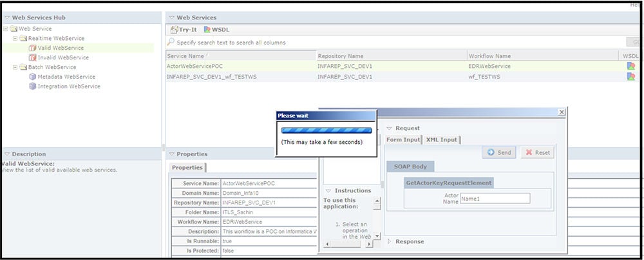Click the Try-It toolbar button

(184, 30)
